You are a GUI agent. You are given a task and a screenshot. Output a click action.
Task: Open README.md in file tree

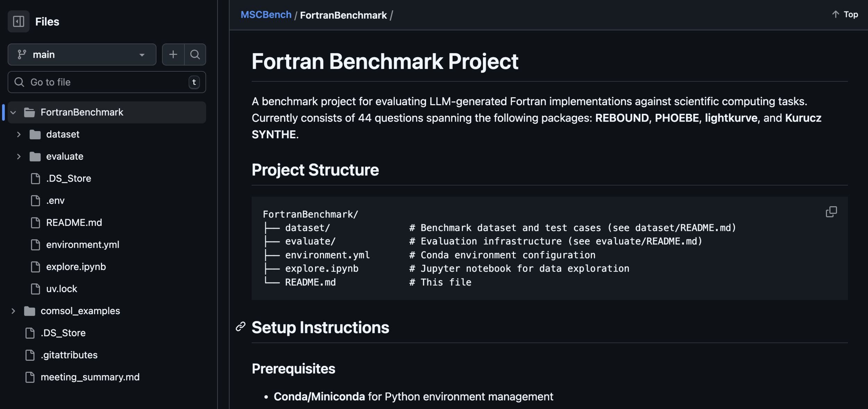coord(74,223)
